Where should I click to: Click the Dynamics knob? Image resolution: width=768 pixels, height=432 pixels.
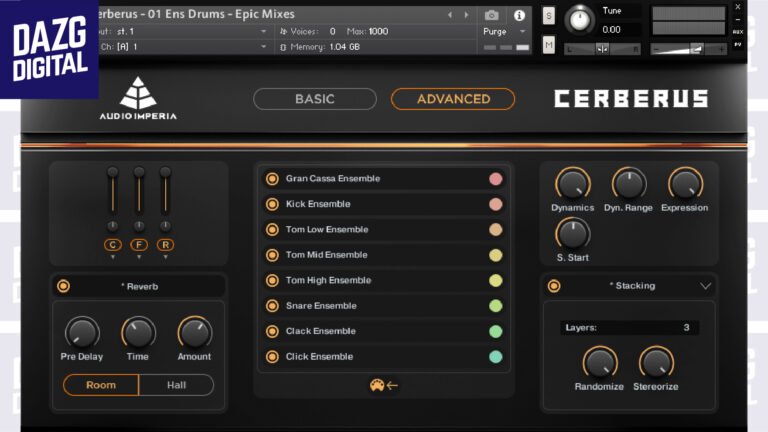click(573, 184)
